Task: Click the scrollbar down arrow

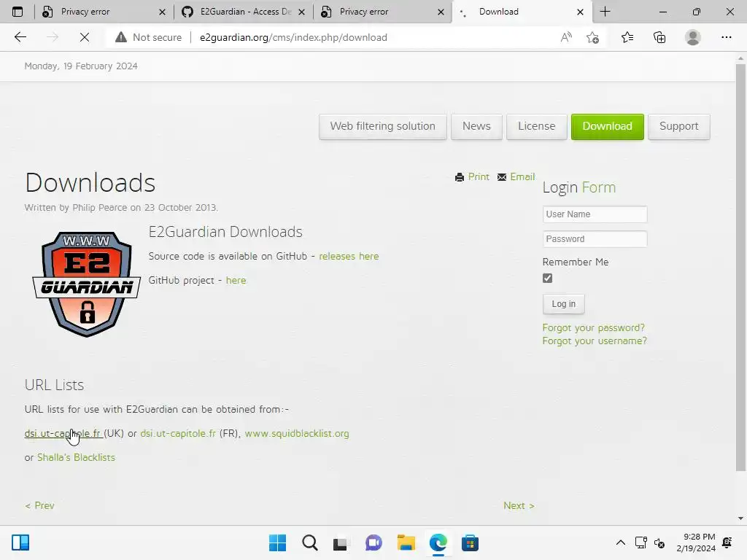Action: pos(740,518)
